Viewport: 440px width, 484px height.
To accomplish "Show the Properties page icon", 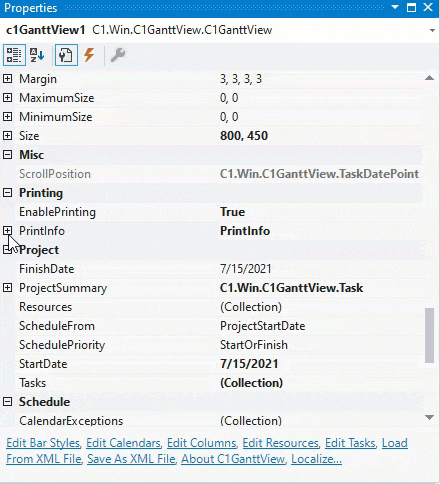I will click(x=66, y=55).
